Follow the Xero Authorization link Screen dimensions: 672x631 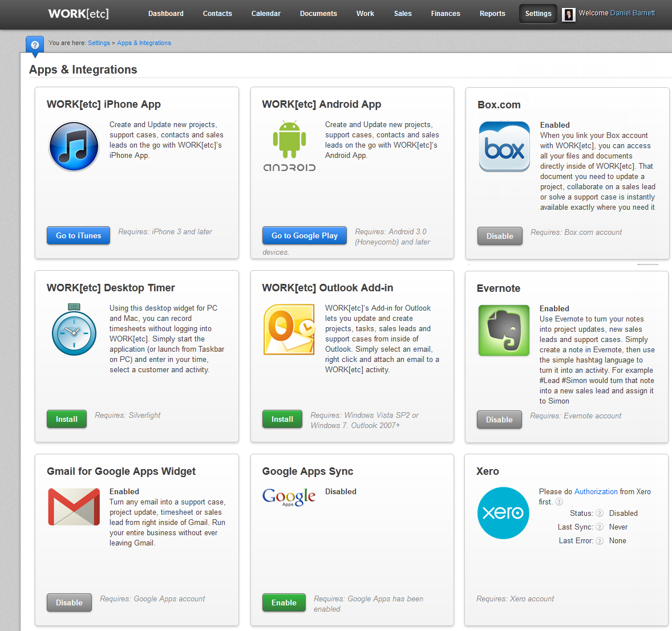[596, 492]
